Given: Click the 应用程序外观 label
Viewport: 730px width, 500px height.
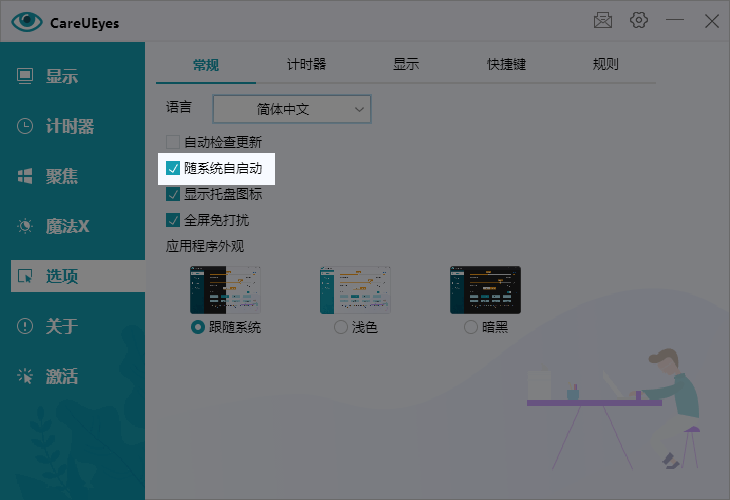Looking at the screenshot, I should [x=205, y=246].
